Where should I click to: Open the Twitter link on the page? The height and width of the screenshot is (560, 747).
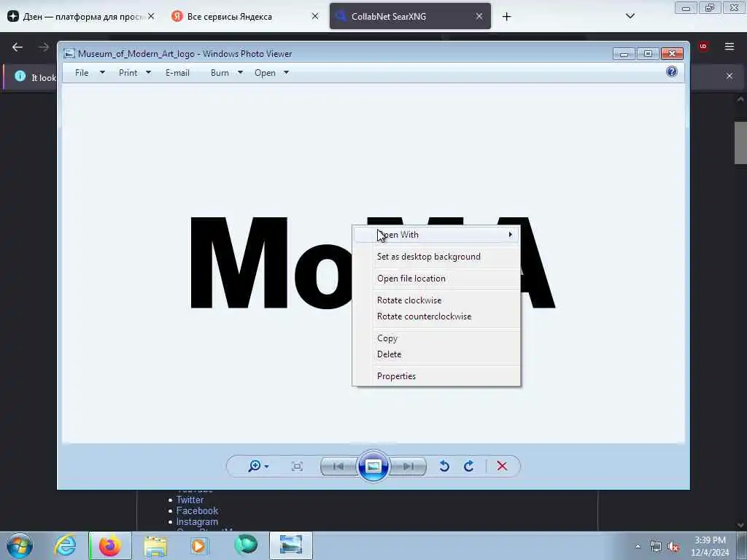click(x=190, y=499)
